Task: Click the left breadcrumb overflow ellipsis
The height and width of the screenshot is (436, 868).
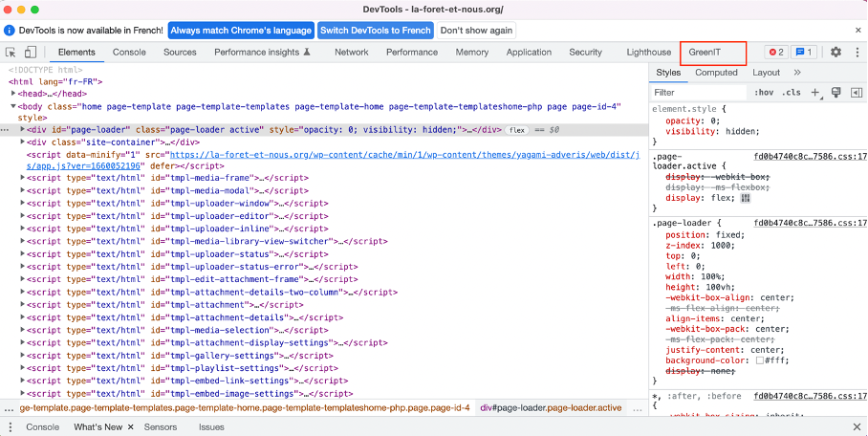Action: (x=9, y=408)
